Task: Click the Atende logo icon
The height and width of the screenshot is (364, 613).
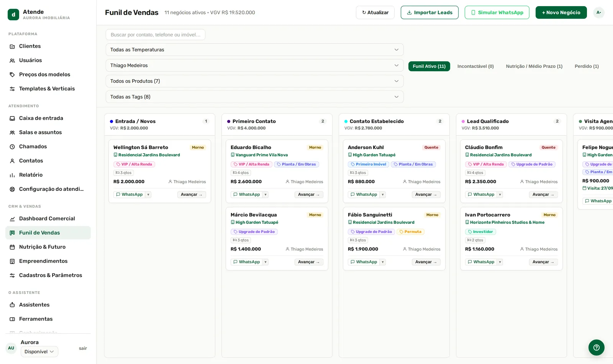Action: point(13,15)
